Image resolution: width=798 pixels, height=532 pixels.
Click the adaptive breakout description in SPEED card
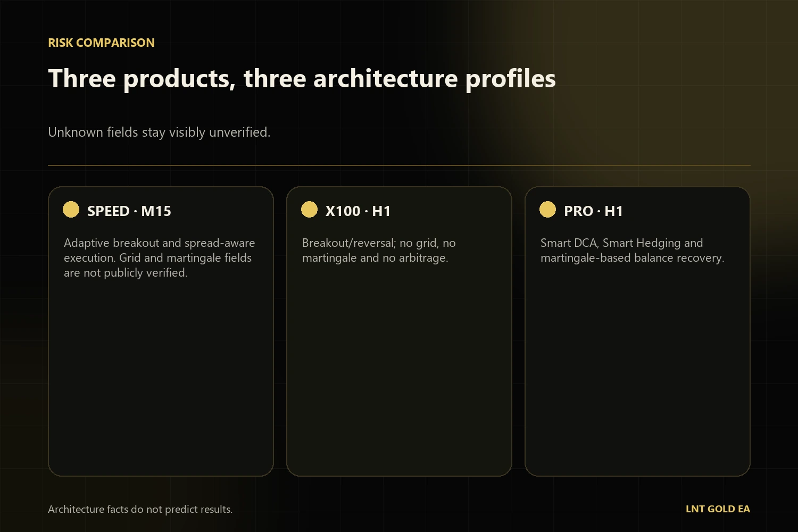click(x=160, y=257)
